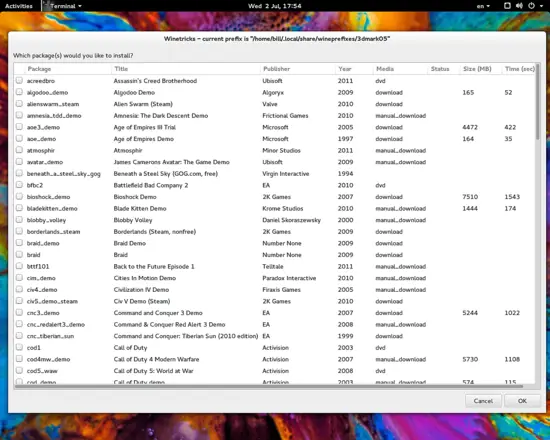Click the "Paradox Interactive" publisher cell
Viewport: 550px width, 440px height.
(x=289, y=278)
